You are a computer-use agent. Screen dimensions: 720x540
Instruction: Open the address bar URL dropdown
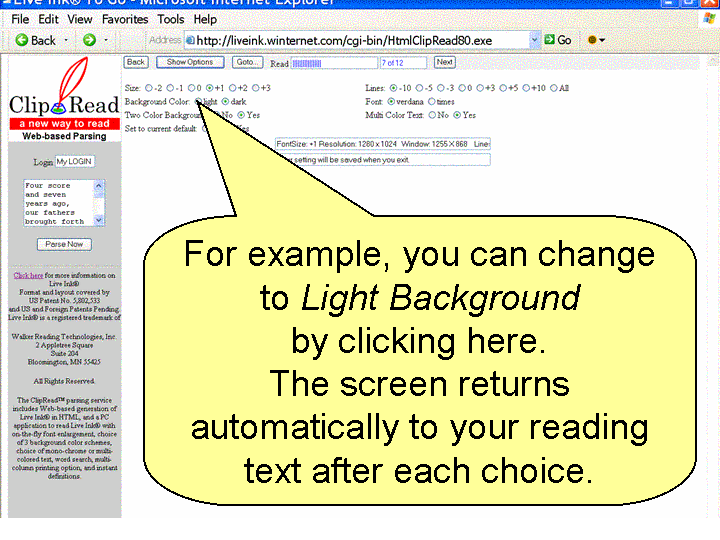[535, 40]
